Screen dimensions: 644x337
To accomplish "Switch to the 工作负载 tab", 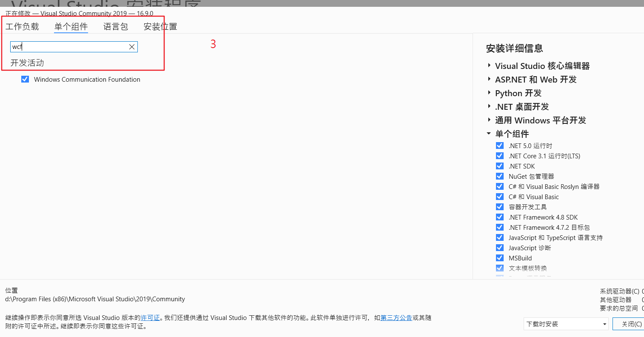I will pos(22,26).
